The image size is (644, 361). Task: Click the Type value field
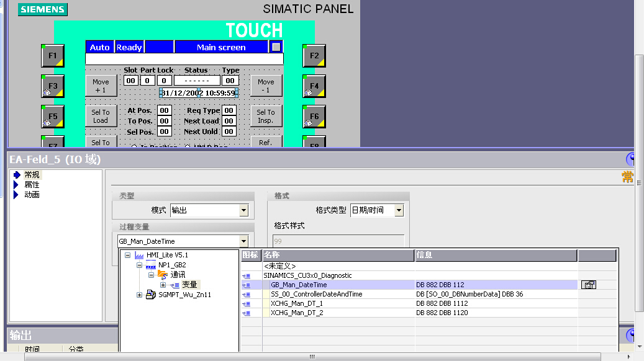tap(230, 81)
